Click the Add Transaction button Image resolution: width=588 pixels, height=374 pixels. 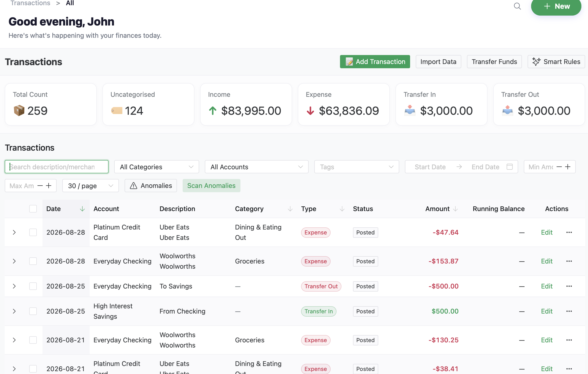pyautogui.click(x=375, y=62)
